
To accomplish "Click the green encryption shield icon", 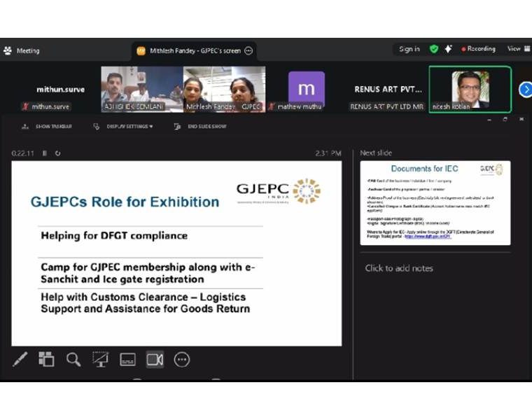I will pyautogui.click(x=434, y=49).
